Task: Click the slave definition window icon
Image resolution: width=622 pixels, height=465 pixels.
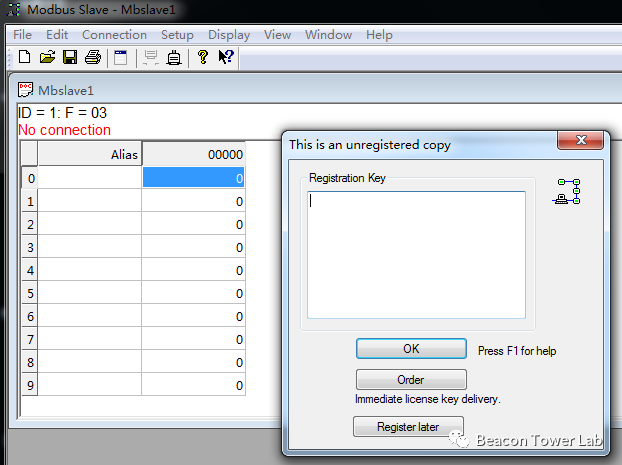Action: click(x=121, y=57)
